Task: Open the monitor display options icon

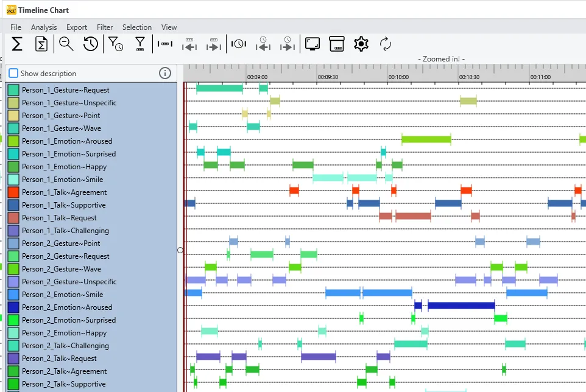Action: click(x=312, y=44)
